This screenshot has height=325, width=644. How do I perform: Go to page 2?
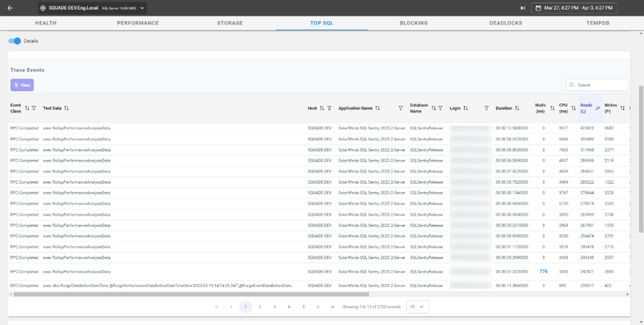coord(260,307)
